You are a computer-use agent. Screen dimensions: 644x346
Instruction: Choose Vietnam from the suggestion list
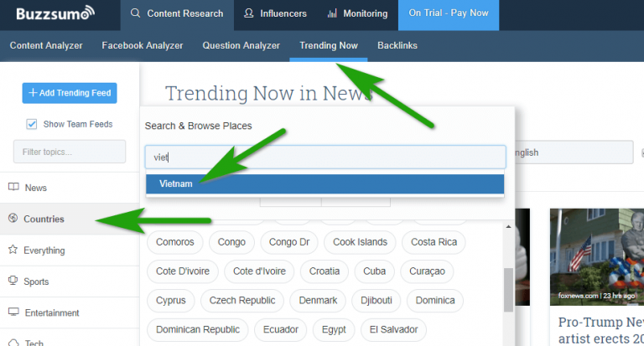pos(325,183)
